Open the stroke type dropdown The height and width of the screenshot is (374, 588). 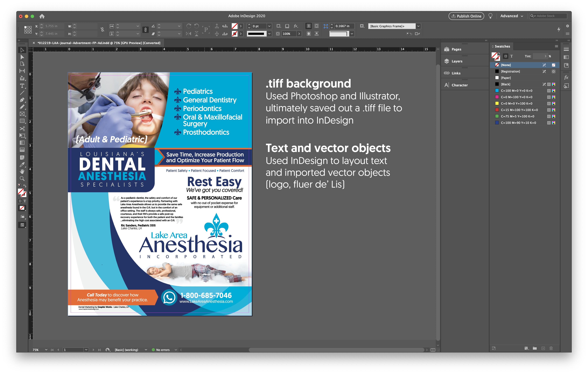point(269,34)
